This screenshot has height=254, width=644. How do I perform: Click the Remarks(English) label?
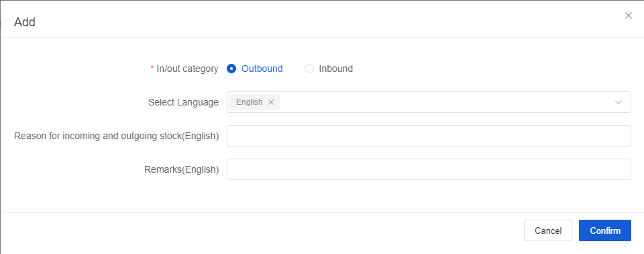182,169
